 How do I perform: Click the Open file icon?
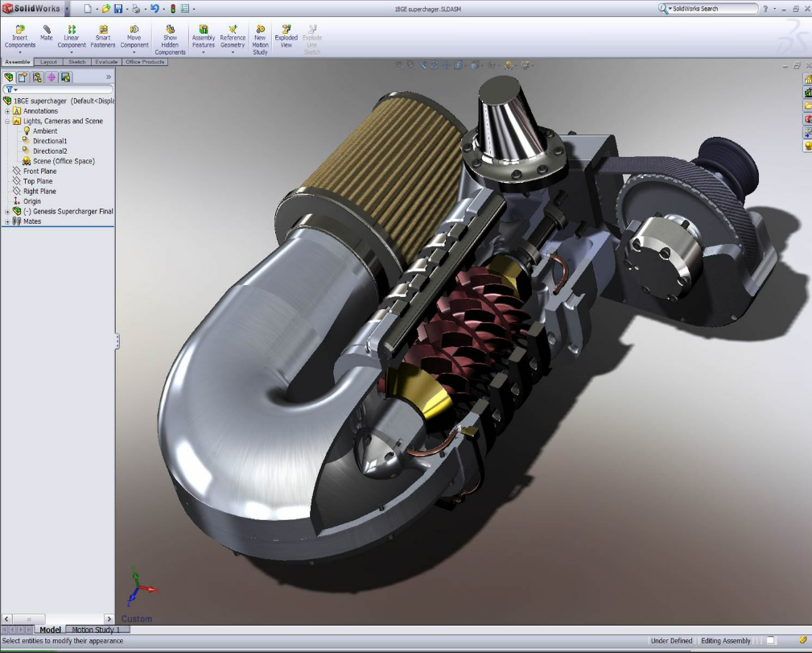coord(105,9)
